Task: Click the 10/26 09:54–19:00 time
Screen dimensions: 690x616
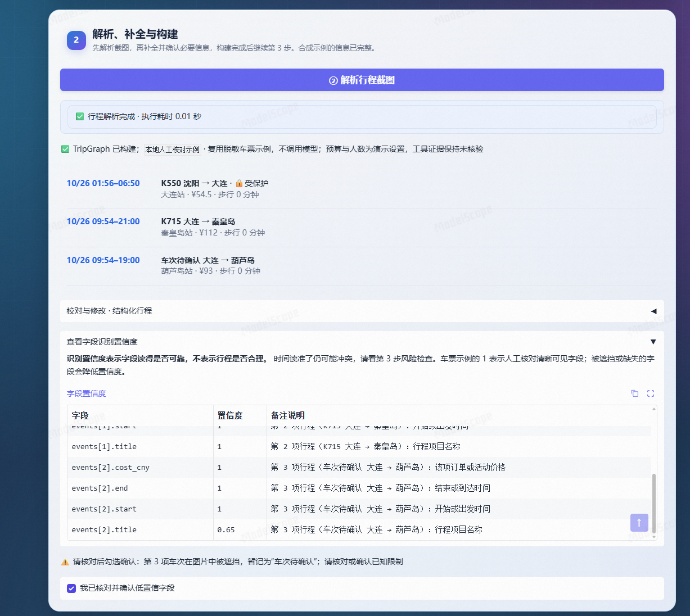Action: click(103, 260)
